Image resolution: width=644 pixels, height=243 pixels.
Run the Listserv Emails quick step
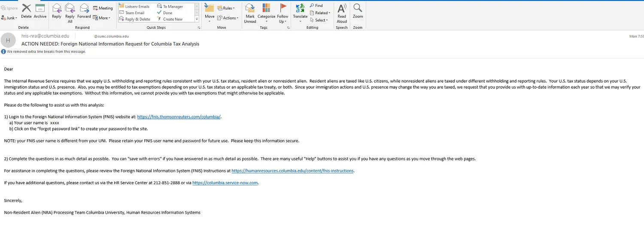coord(134,6)
